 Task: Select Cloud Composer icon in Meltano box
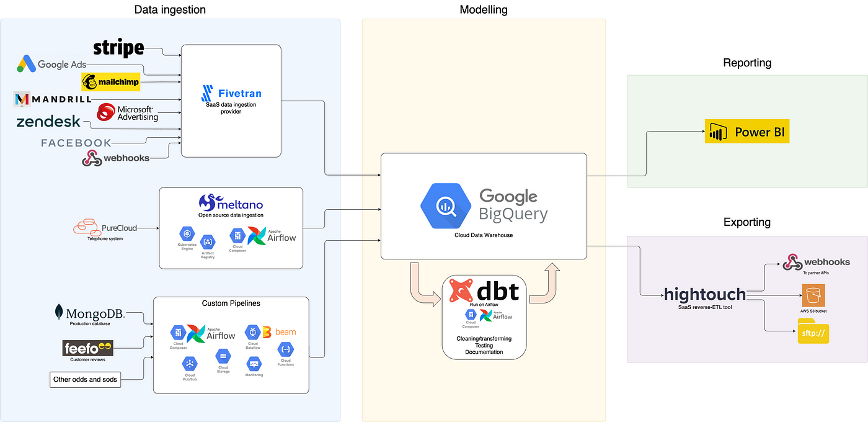[x=237, y=236]
